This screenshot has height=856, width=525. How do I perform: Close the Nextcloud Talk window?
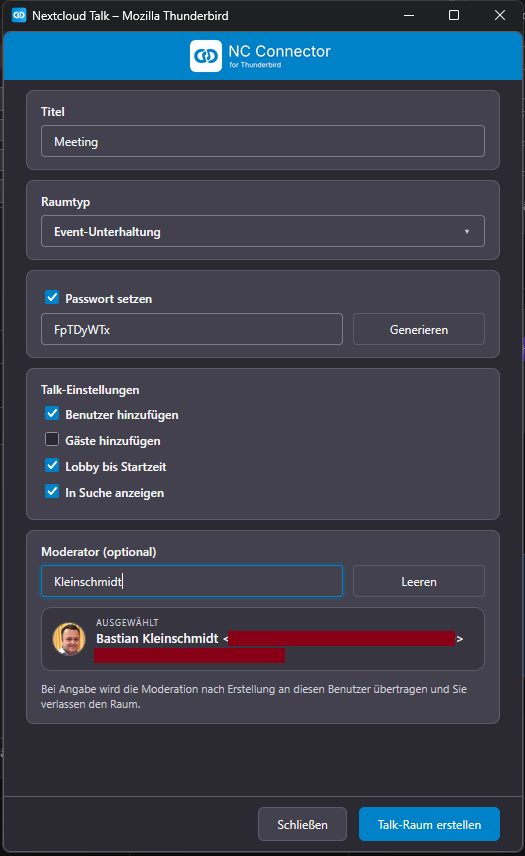[499, 15]
